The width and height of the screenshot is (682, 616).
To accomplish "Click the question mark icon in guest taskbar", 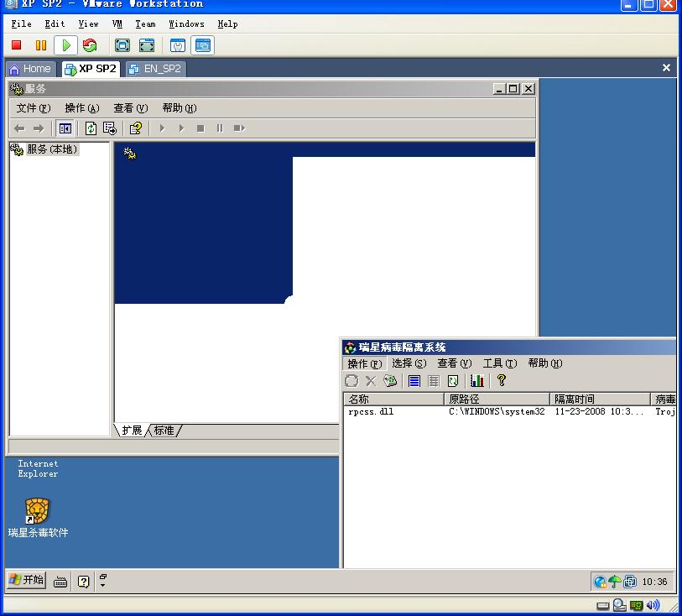I will 84,582.
